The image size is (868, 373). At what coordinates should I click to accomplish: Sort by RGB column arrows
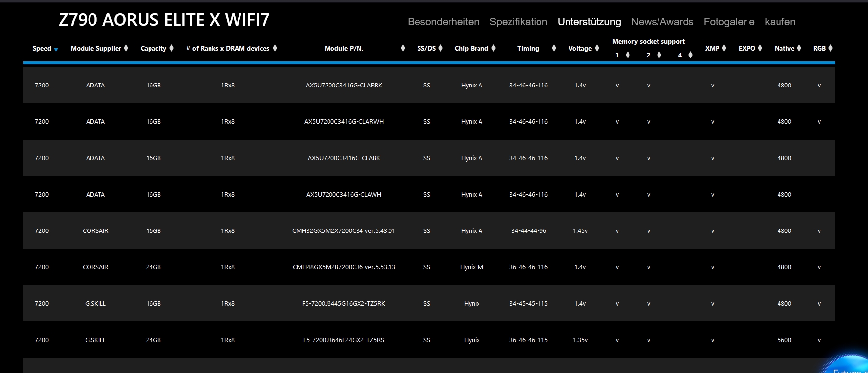[830, 48]
